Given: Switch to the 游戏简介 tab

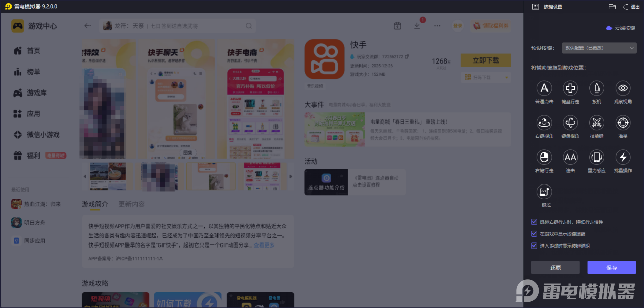Looking at the screenshot, I should (x=95, y=204).
